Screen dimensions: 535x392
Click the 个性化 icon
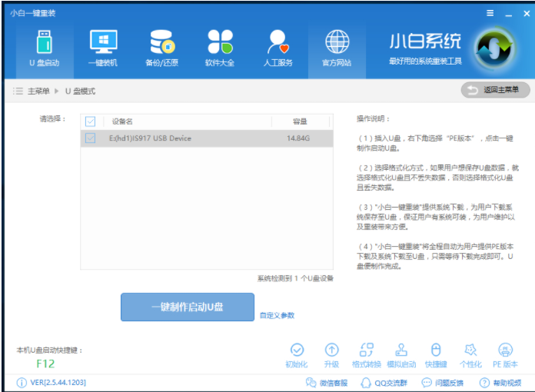click(x=470, y=356)
